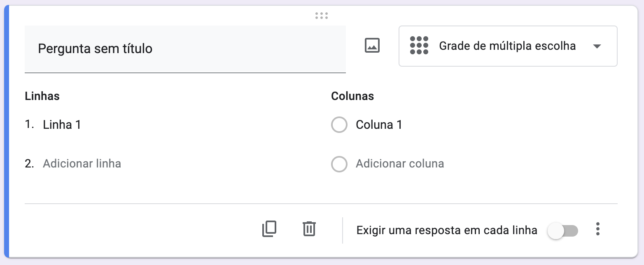Viewport: 644px width, 265px height.
Task: Click Adicionar coluna text to add column
Action: pos(400,164)
